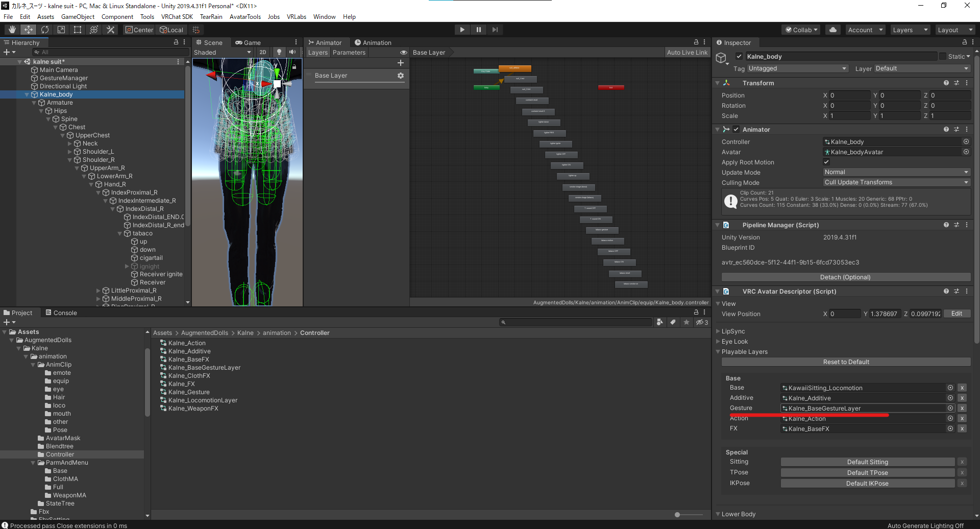Mute scene audio in the Scene view toolbar

point(292,52)
